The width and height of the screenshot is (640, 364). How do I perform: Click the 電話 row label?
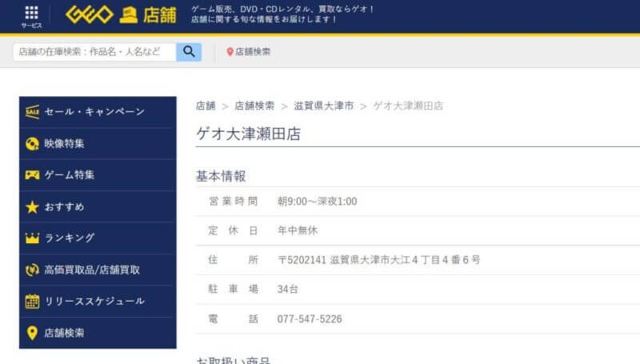coord(234,319)
